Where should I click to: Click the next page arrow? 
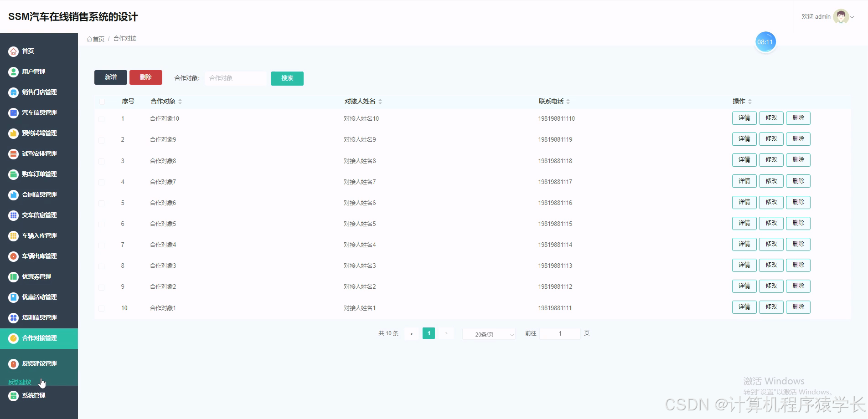pyautogui.click(x=446, y=333)
